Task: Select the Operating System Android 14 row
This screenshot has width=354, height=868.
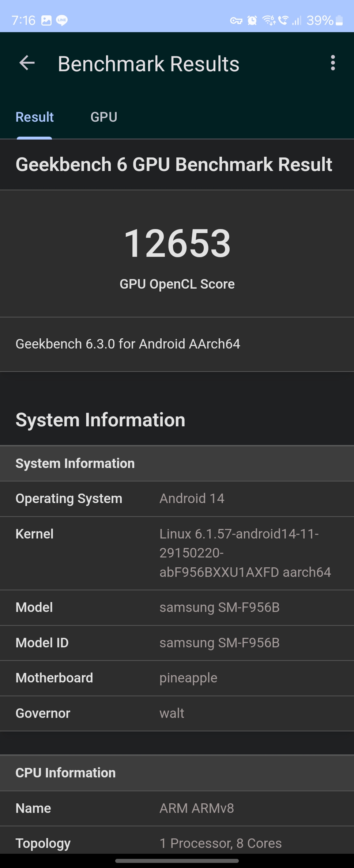Action: (x=177, y=499)
